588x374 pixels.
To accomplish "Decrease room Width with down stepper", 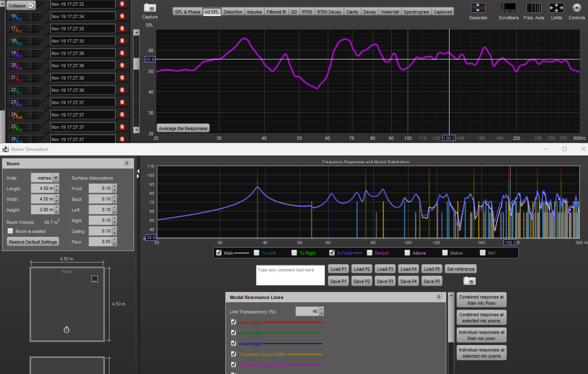I will 57,201.
